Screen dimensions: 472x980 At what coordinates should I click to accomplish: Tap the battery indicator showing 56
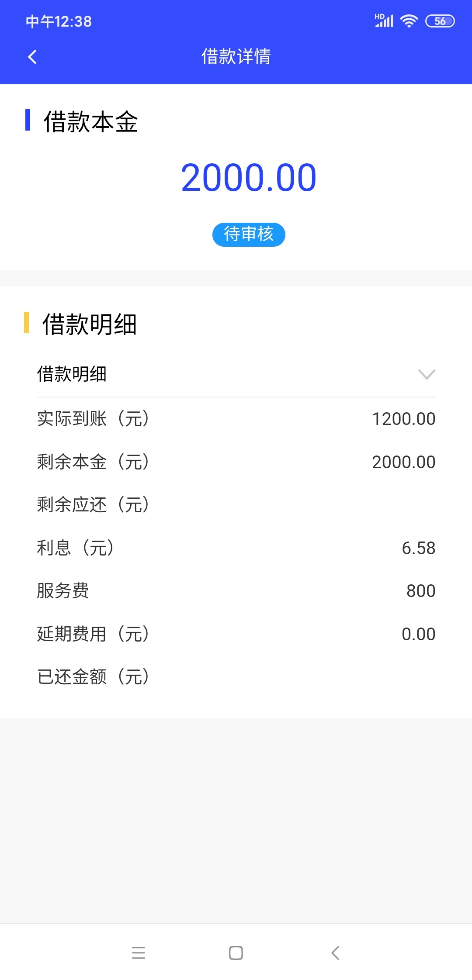pos(440,21)
